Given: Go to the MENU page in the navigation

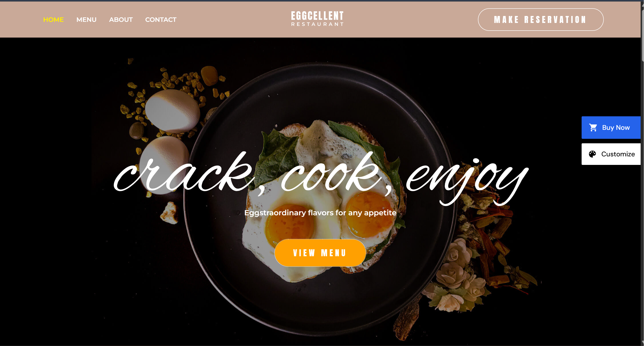Looking at the screenshot, I should [86, 20].
